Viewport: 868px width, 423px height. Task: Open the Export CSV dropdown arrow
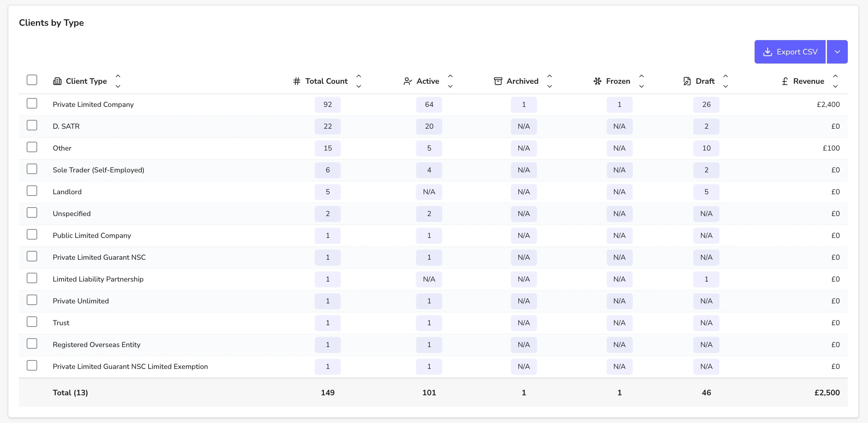837,52
